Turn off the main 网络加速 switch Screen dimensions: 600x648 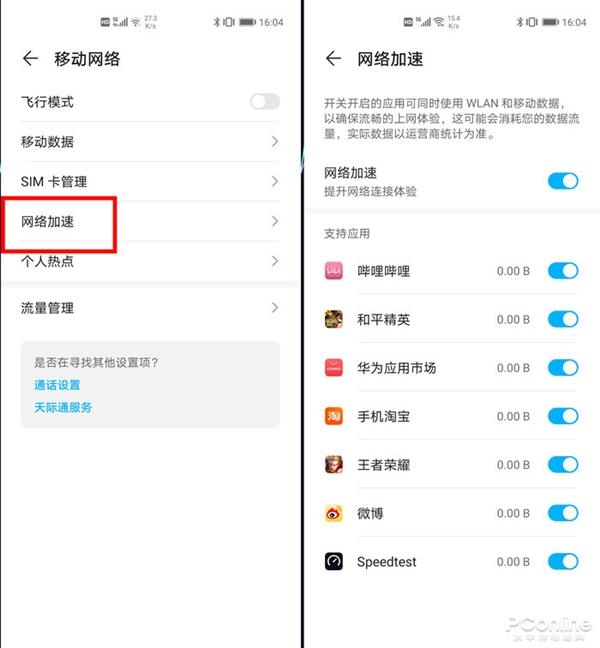[563, 181]
